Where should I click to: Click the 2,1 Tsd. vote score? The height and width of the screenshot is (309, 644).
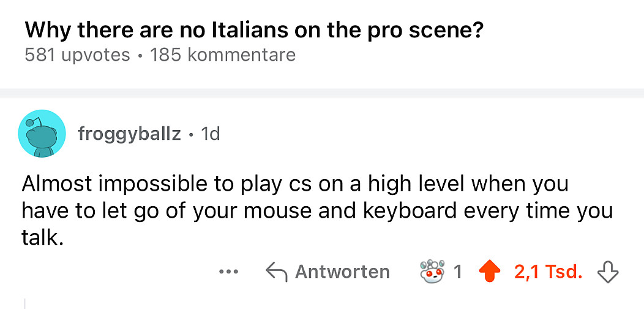click(548, 271)
